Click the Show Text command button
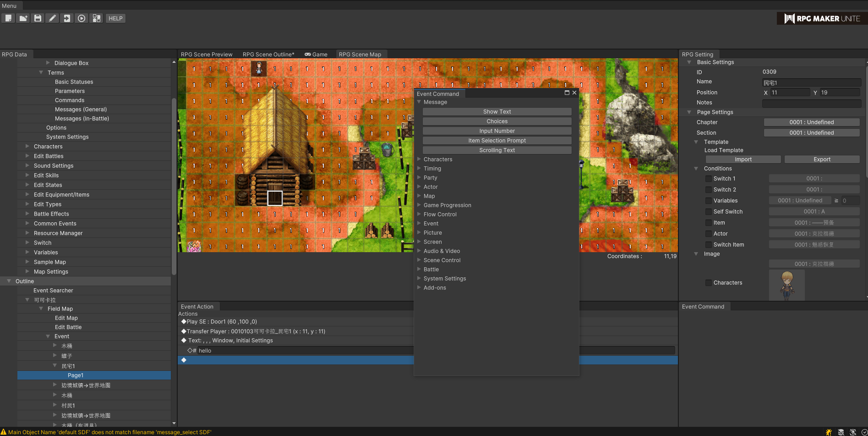The height and width of the screenshot is (436, 868). point(497,112)
